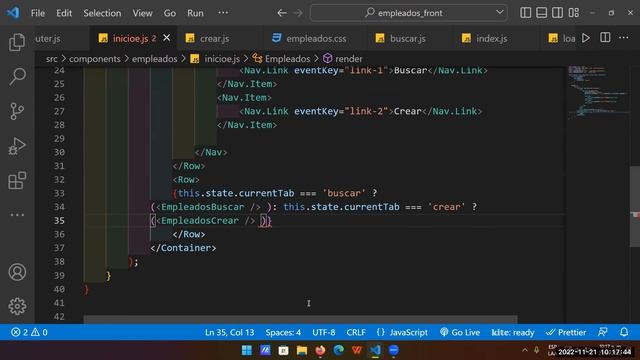
Task: Open notifications bell
Action: 624,332
